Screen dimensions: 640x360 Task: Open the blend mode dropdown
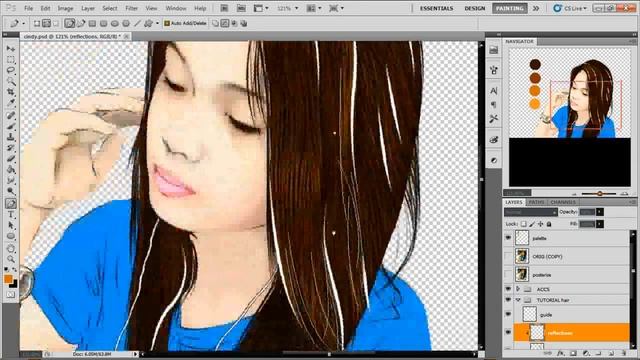(x=531, y=212)
